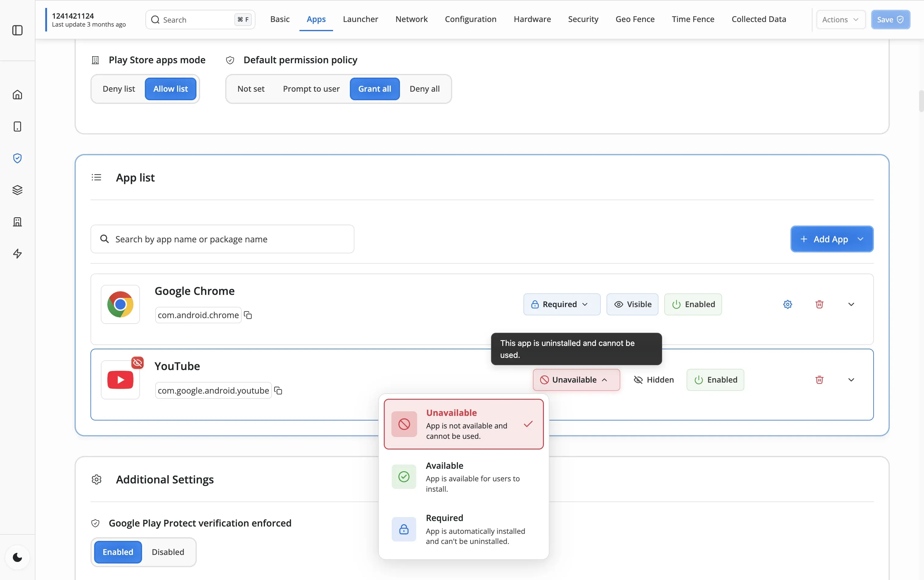Click the YouTube app icon
The height and width of the screenshot is (580, 924).
(x=120, y=380)
